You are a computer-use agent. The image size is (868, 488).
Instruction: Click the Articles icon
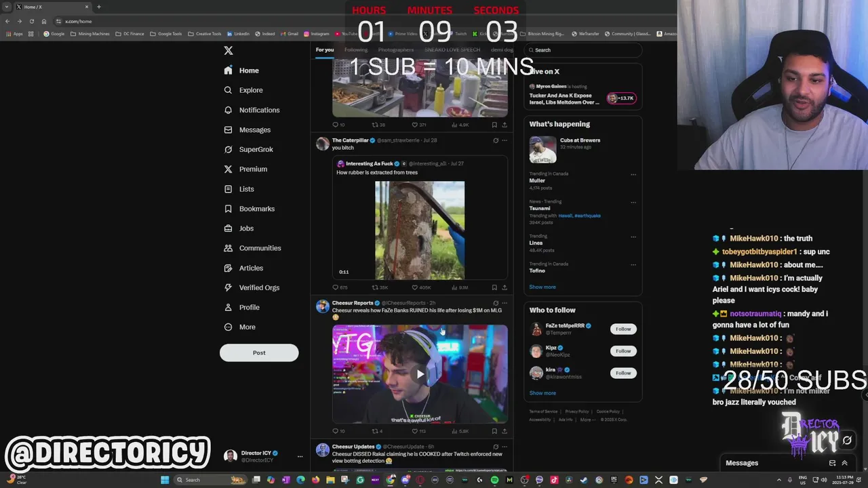(229, 268)
